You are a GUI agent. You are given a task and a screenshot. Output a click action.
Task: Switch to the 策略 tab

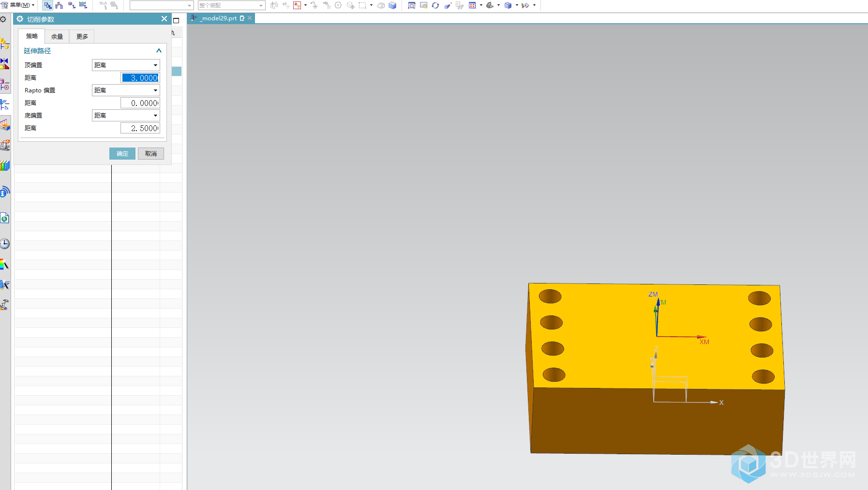click(x=32, y=36)
